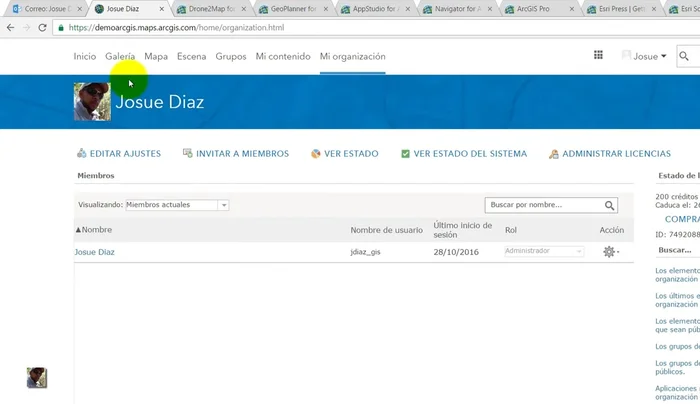Open the Mapa navigation item
Screen dimensions: 700x404
(156, 57)
